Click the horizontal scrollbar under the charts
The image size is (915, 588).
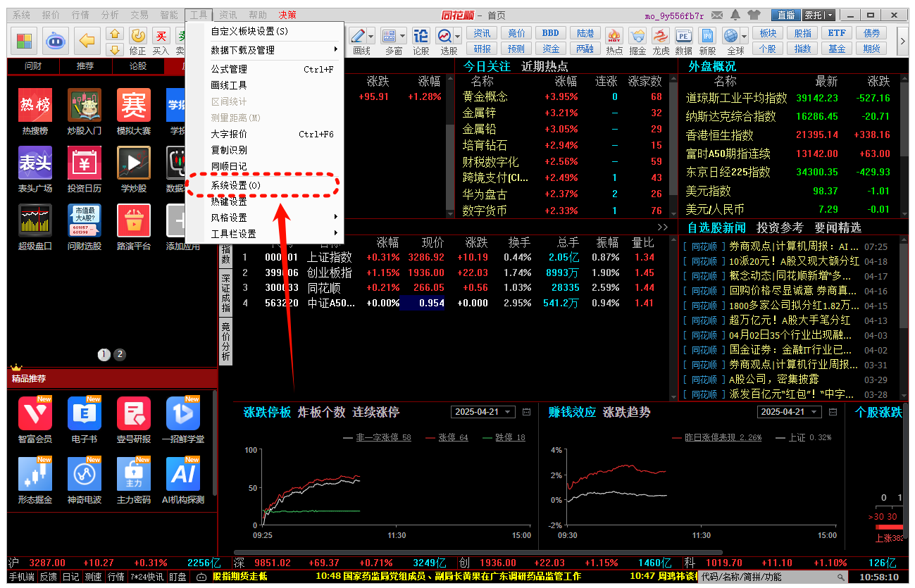478,552
